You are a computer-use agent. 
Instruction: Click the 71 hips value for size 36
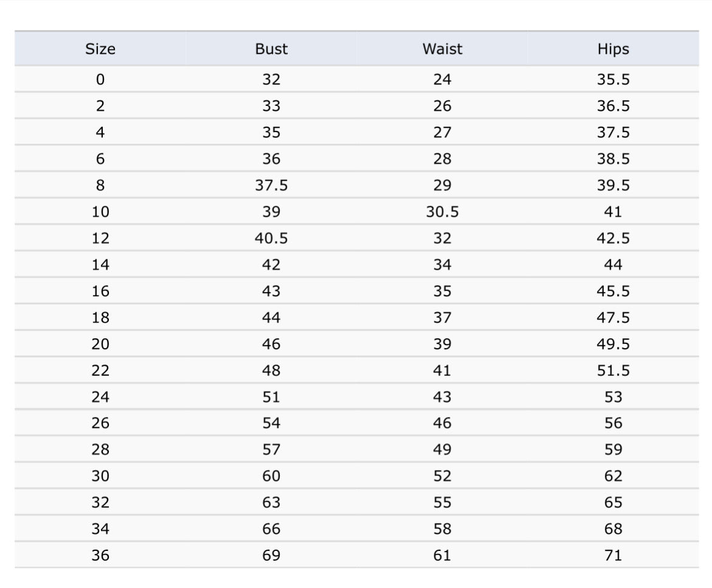coord(613,556)
